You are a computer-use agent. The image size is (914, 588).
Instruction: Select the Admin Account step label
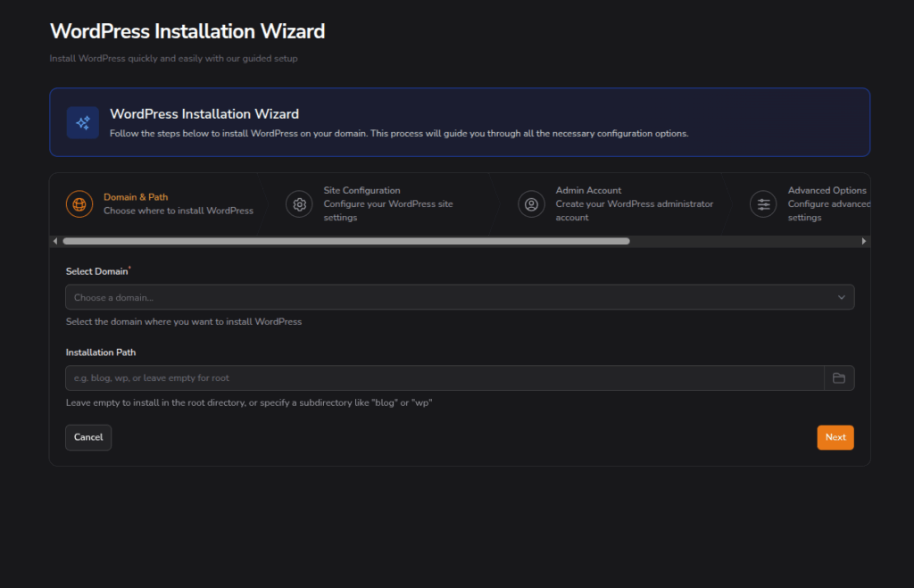tap(588, 190)
